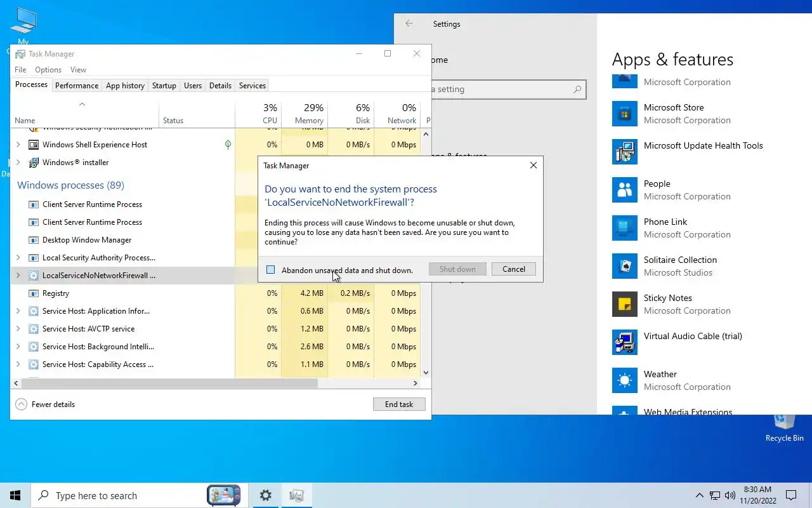812x508 pixels.
Task: Click first Client Server Runtime Process icon
Action: coord(34,204)
